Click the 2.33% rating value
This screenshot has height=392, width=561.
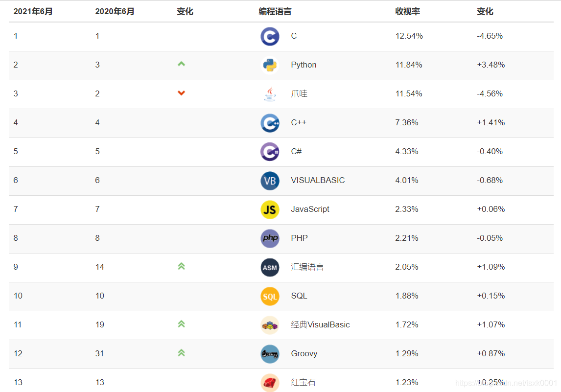[406, 209]
